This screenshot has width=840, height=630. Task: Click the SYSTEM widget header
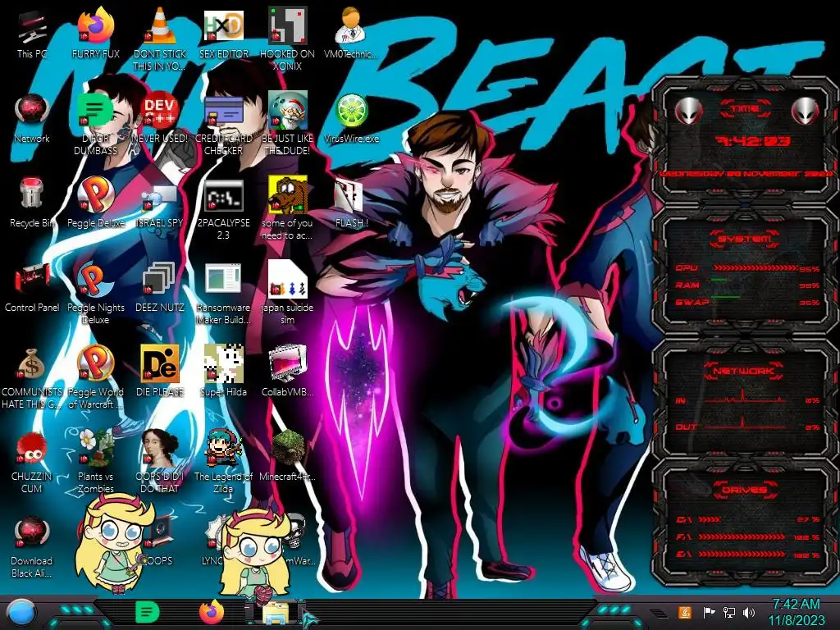(745, 239)
